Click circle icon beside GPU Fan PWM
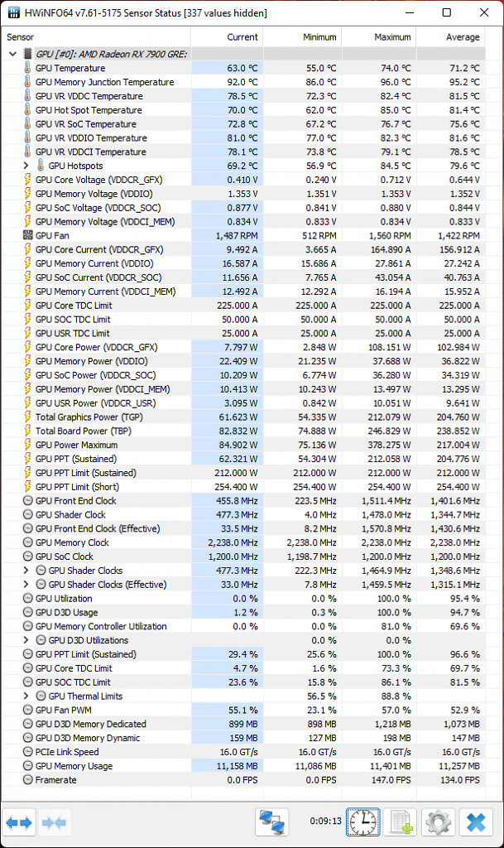The height and width of the screenshot is (848, 504). (27, 710)
